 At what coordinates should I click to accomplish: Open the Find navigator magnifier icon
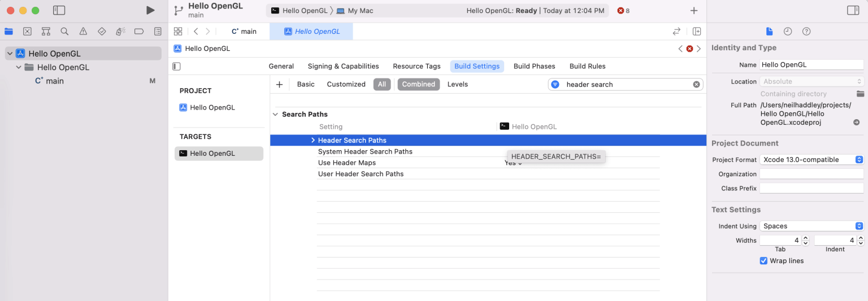[64, 32]
